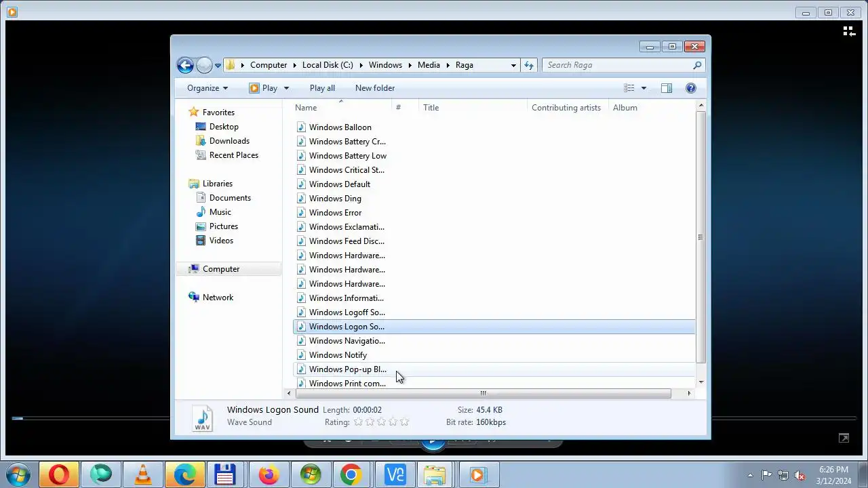This screenshot has height=488, width=868.
Task: Sort by the Title column header
Action: click(473, 108)
